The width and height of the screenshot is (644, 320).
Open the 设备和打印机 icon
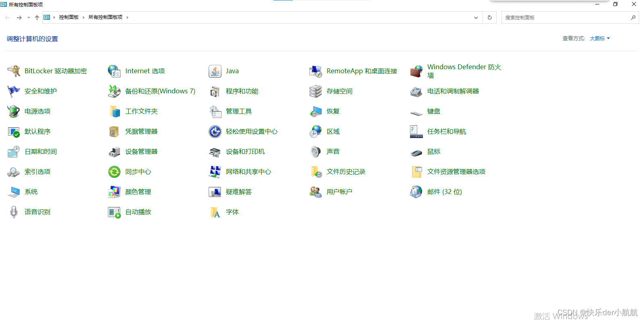click(x=215, y=152)
